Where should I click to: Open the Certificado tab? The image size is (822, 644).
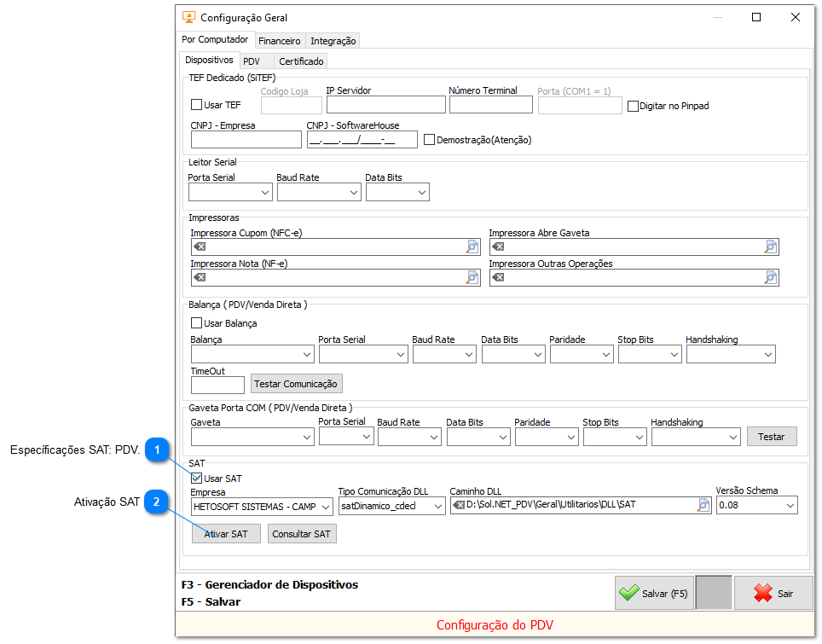click(300, 61)
